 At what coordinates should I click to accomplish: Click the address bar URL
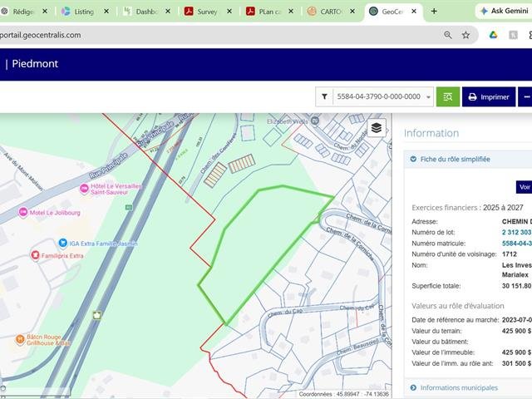coord(41,35)
